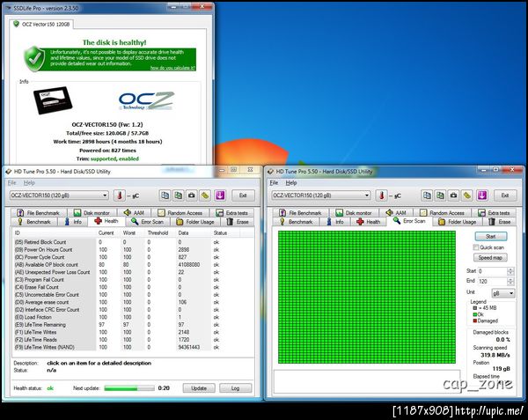528x420 pixels.
Task: Open Random Access tab in right HD Tune
Action: tap(442, 213)
